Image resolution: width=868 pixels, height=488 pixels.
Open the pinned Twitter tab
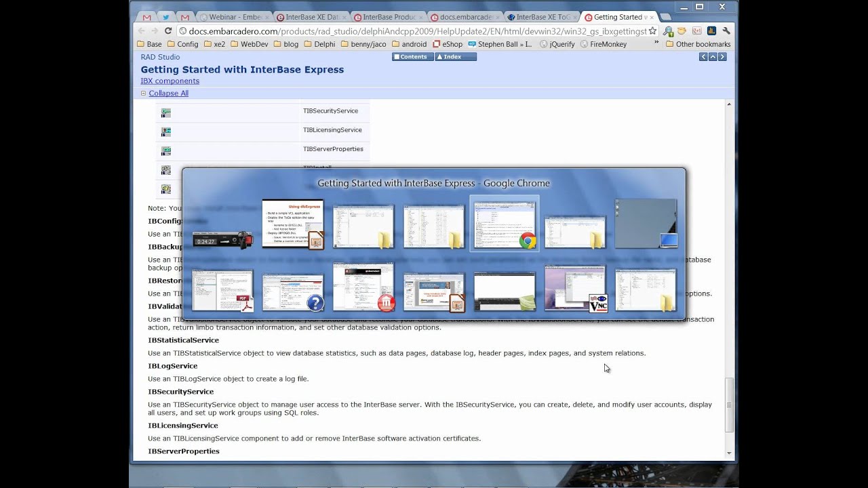coord(165,17)
